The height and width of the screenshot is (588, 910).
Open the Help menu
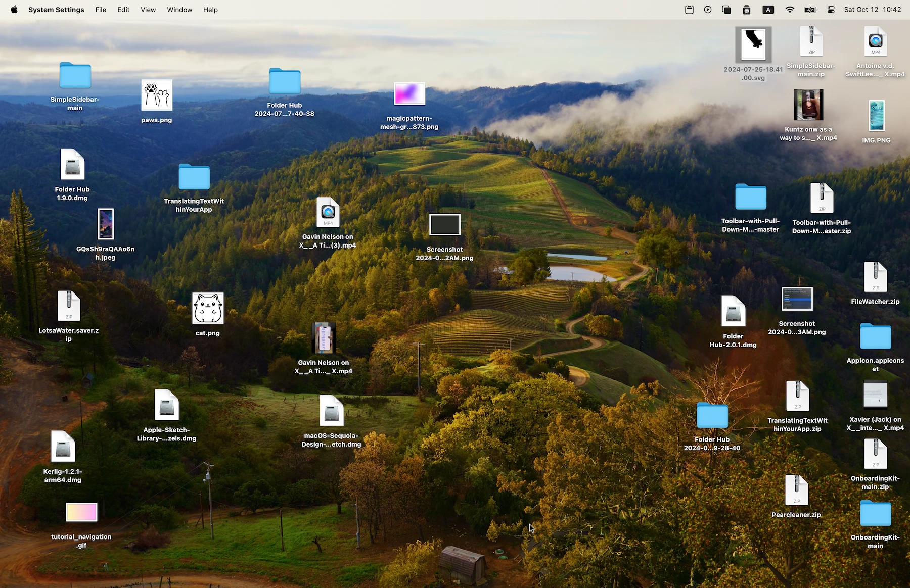click(x=210, y=10)
